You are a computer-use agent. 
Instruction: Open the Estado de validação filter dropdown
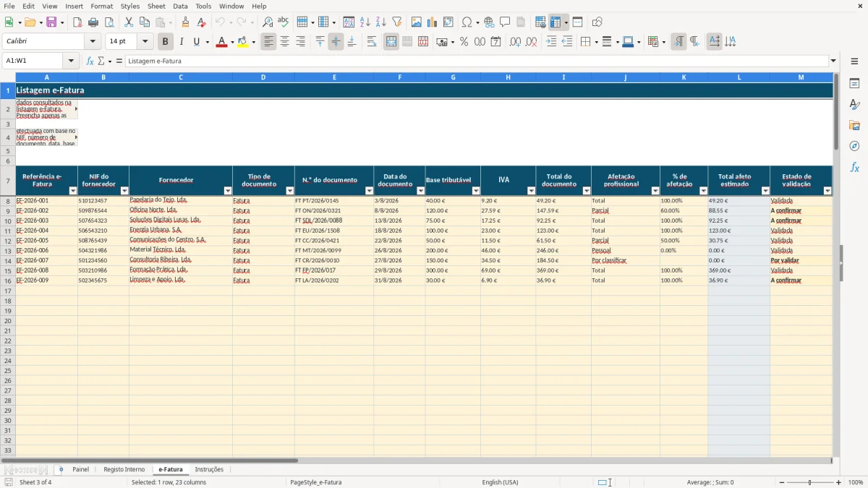tap(827, 191)
